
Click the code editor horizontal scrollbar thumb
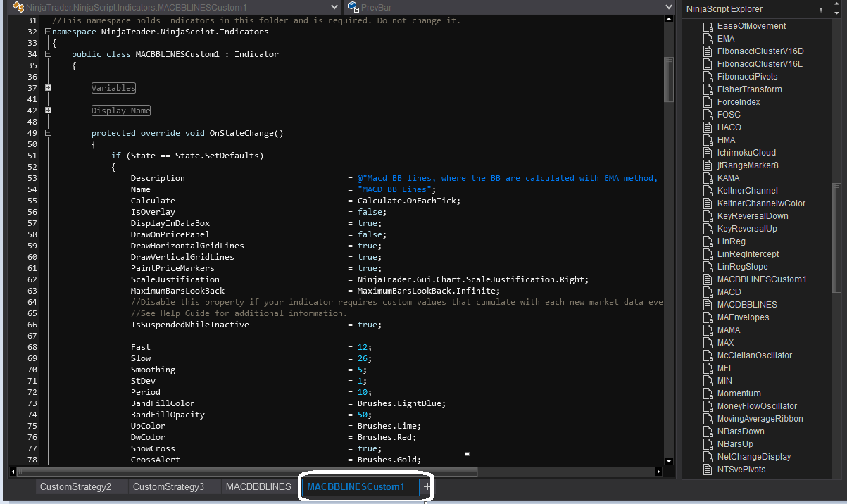click(247, 471)
